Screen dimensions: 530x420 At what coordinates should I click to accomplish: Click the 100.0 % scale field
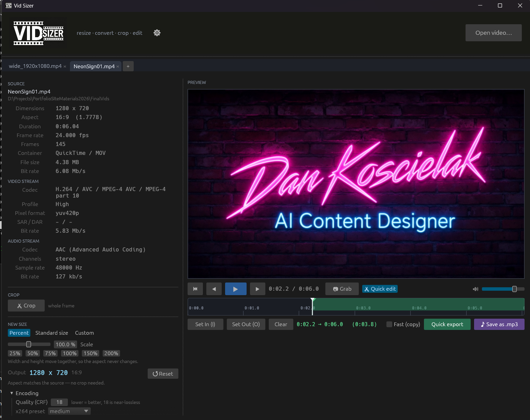point(65,344)
